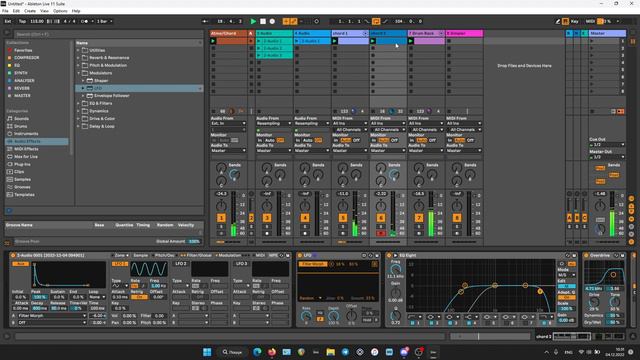
Task: Expand the Reverb & Resonance folder
Action: [78, 58]
